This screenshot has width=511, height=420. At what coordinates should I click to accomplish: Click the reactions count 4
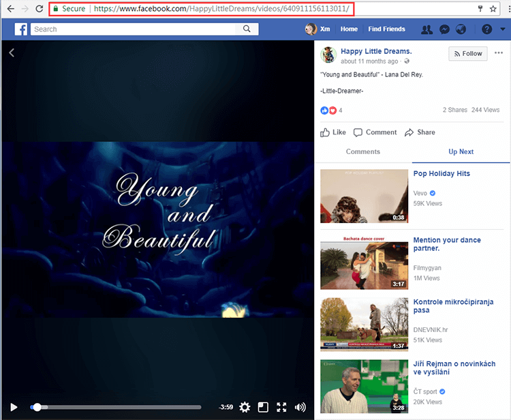tap(340, 110)
